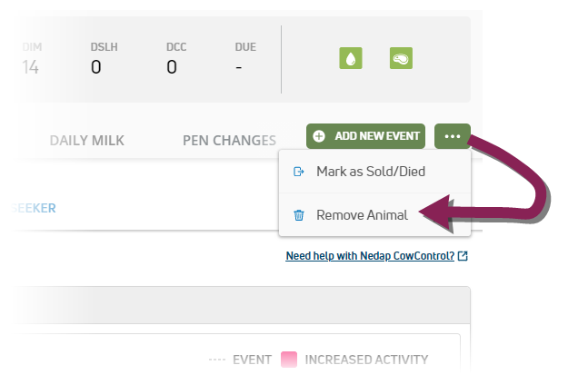The image size is (588, 385).
Task: Click the trash can icon beside Remove Animal
Action: pyautogui.click(x=298, y=215)
